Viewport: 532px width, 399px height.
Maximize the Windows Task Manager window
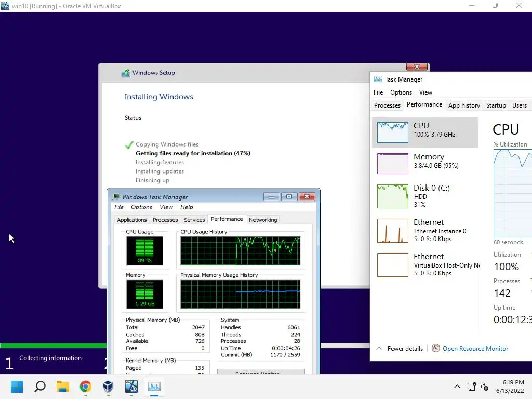click(289, 197)
